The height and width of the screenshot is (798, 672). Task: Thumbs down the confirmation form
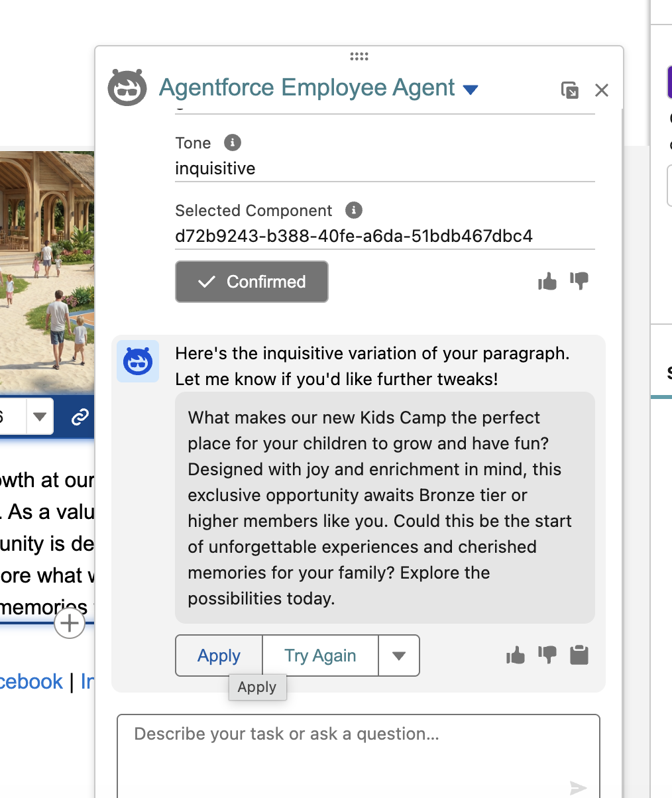coord(579,282)
